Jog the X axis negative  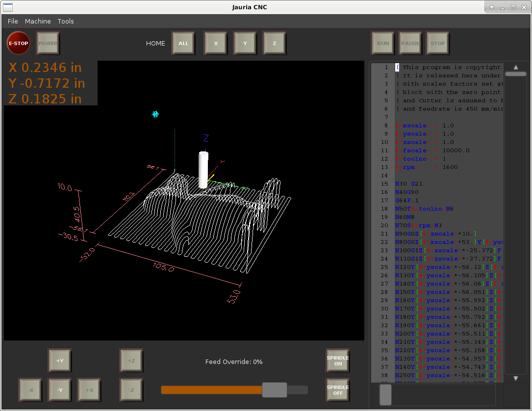(30, 390)
